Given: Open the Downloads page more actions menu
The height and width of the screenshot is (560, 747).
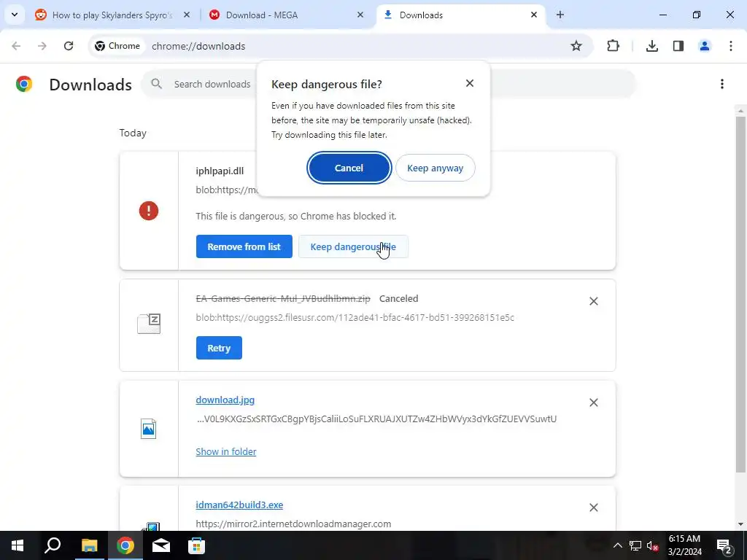Looking at the screenshot, I should pos(722,84).
